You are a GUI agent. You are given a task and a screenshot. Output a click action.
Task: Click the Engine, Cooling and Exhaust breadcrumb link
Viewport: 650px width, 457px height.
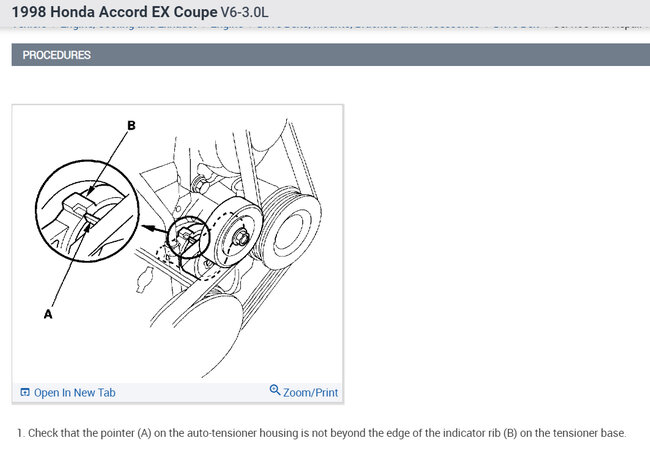(x=129, y=25)
